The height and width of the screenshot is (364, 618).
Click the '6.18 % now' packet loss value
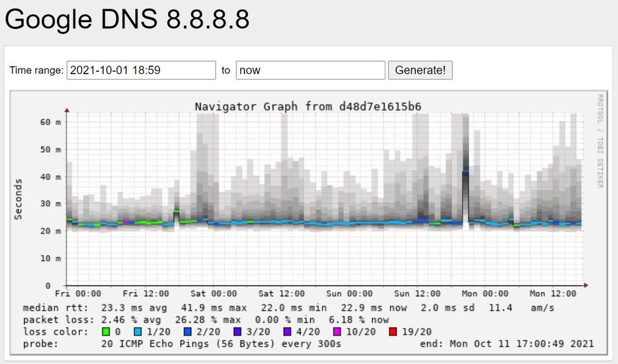(359, 320)
